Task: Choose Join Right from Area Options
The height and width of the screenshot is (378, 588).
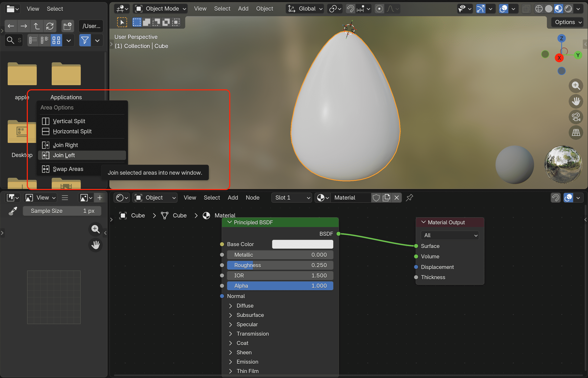Action: (82, 145)
